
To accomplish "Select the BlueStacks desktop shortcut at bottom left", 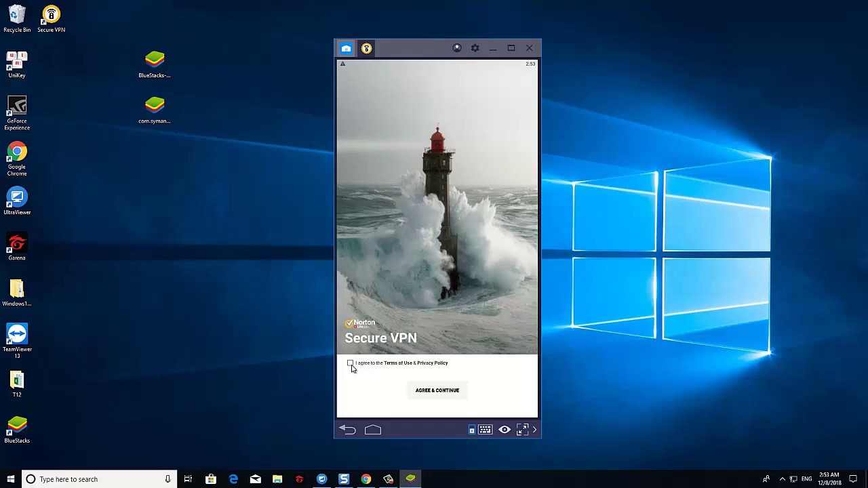I will click(x=17, y=430).
